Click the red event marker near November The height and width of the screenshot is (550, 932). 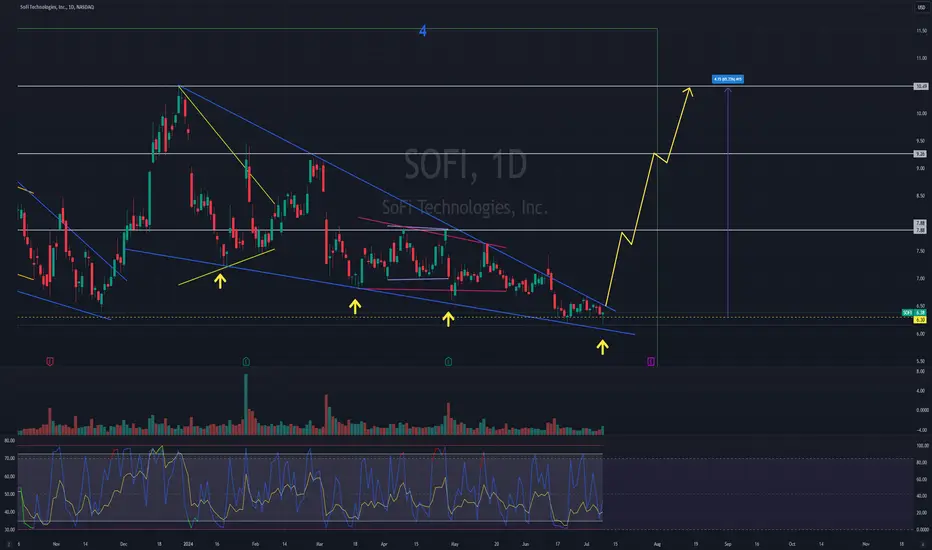click(50, 361)
